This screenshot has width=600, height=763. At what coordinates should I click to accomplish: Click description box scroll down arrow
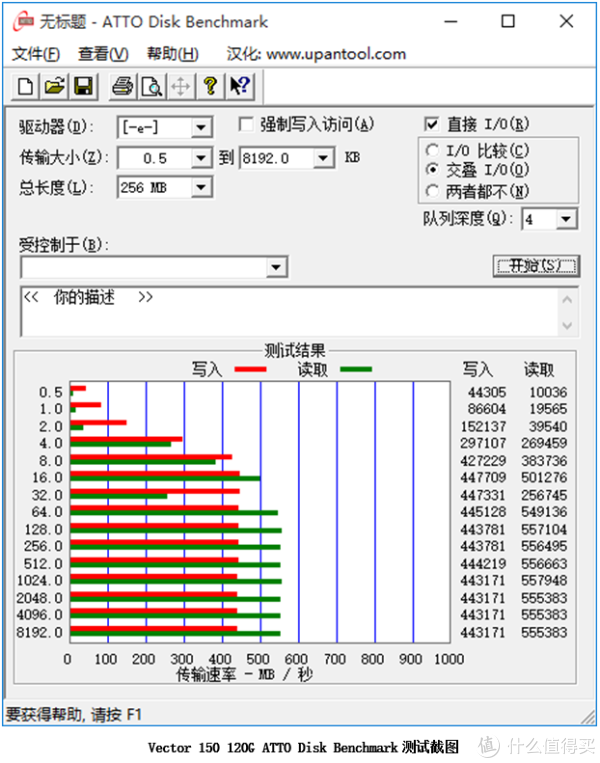pos(567,325)
